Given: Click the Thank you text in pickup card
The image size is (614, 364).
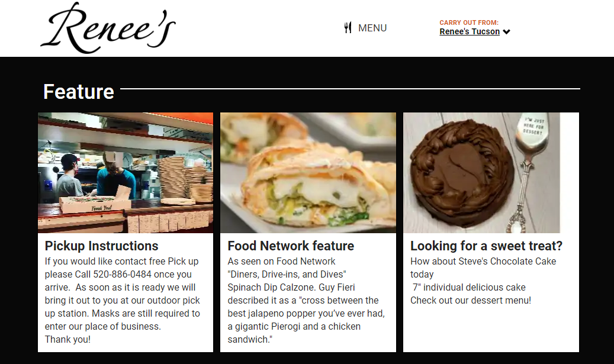Looking at the screenshot, I should click(x=67, y=339).
